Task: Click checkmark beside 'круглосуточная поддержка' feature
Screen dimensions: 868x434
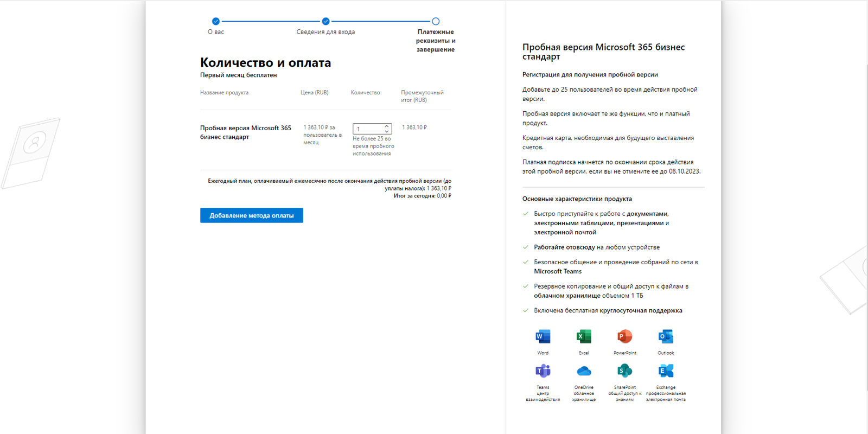Action: [x=526, y=311]
